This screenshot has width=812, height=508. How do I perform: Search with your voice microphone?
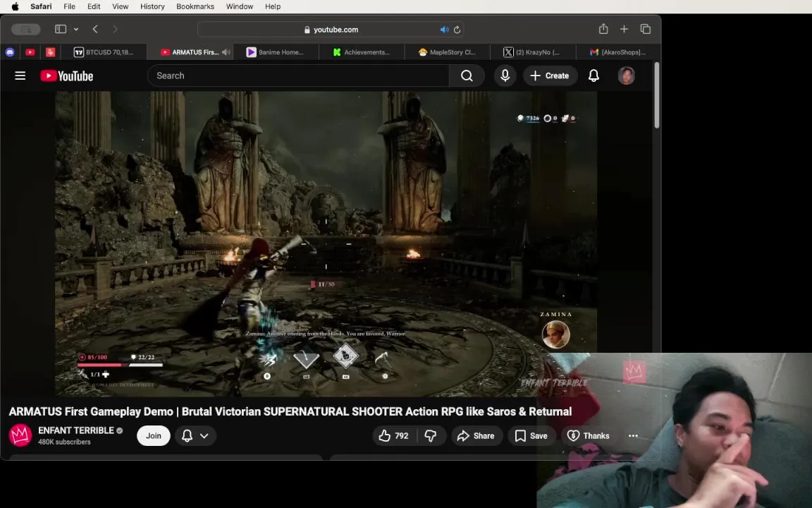pos(505,75)
